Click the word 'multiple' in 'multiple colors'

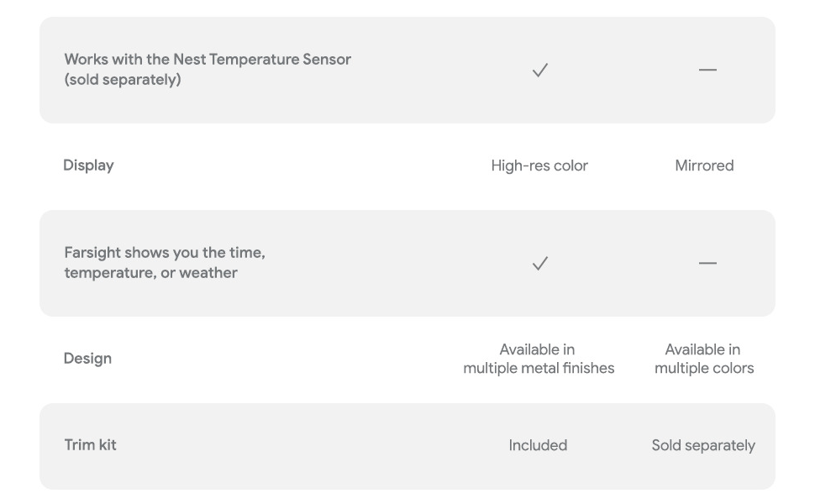(681, 368)
